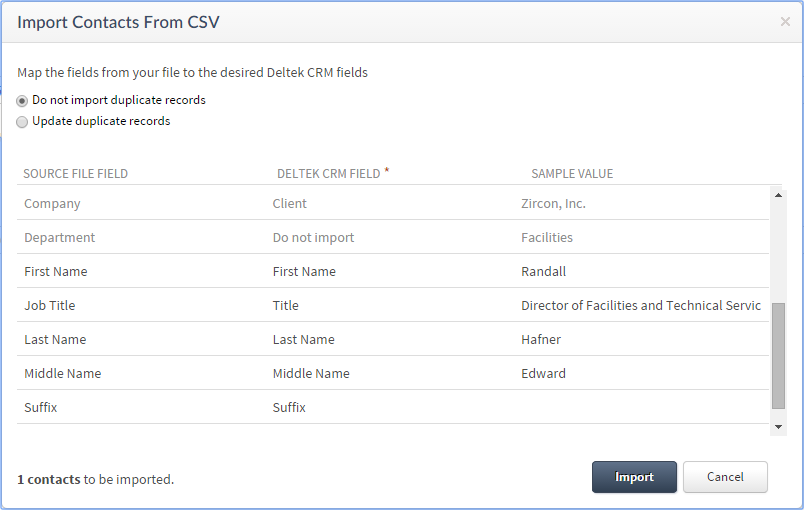
Task: Open the First Name CRM field mapping
Action: 304,272
